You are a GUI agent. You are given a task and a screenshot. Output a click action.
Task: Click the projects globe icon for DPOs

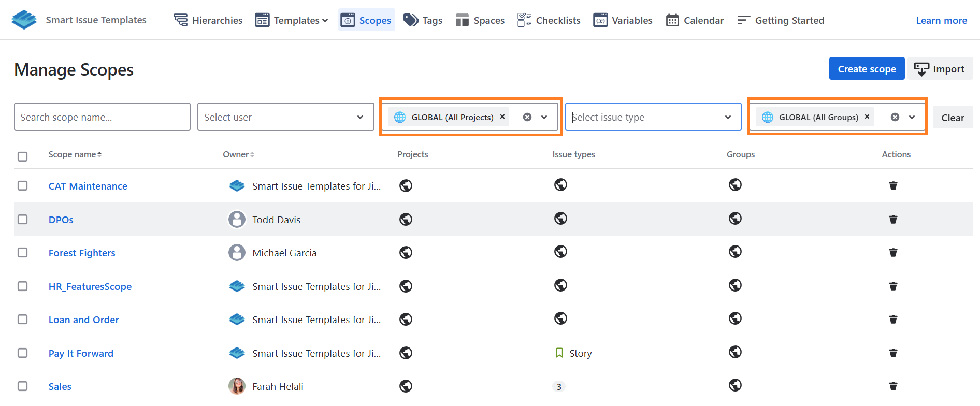point(406,220)
